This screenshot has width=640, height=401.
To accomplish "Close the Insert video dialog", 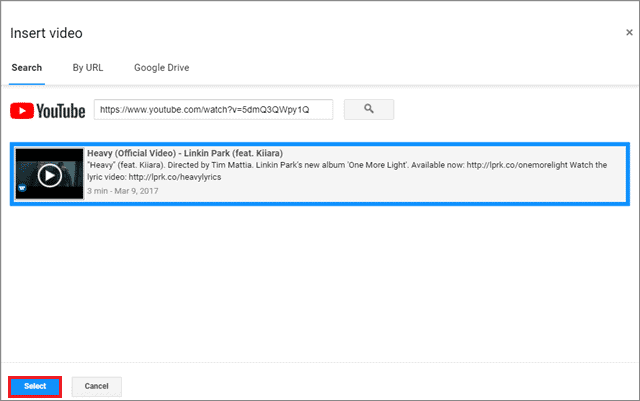I will 629,32.
